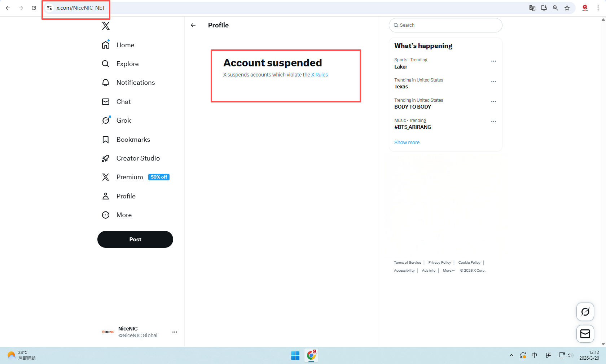
Task: Expand the More menu in sidebar
Action: [117, 215]
